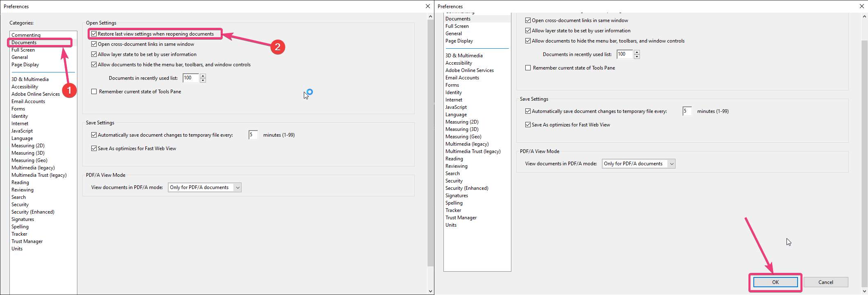The width and height of the screenshot is (868, 295).
Task: Toggle Open cross-document links checkbox in right window
Action: [528, 20]
